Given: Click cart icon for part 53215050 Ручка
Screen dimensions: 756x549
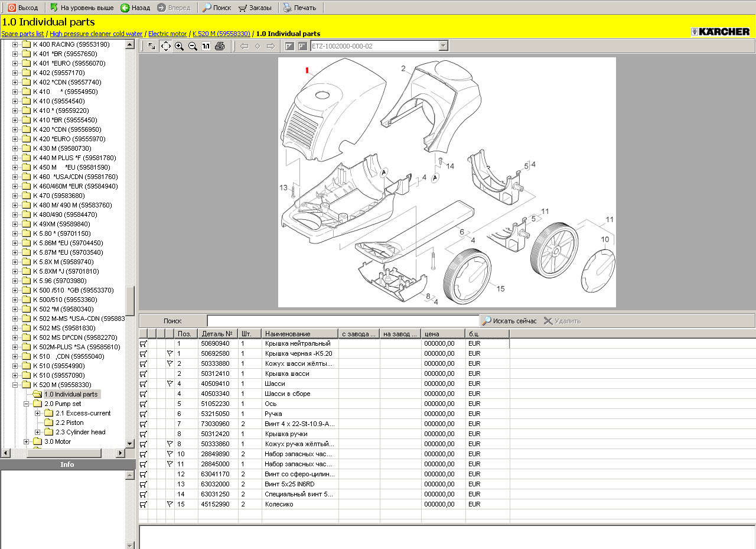Looking at the screenshot, I should coord(144,414).
